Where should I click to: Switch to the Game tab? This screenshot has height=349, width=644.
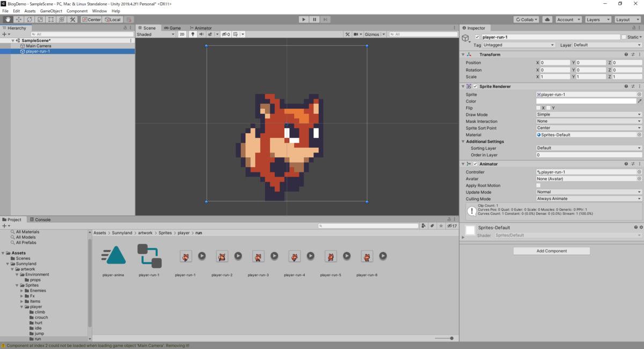[x=172, y=28]
